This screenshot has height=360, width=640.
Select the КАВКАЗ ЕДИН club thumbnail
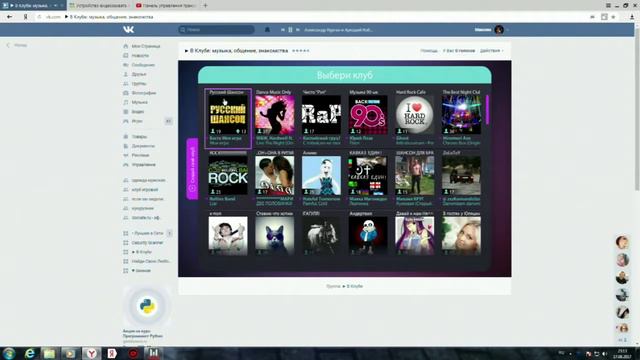[x=368, y=176]
